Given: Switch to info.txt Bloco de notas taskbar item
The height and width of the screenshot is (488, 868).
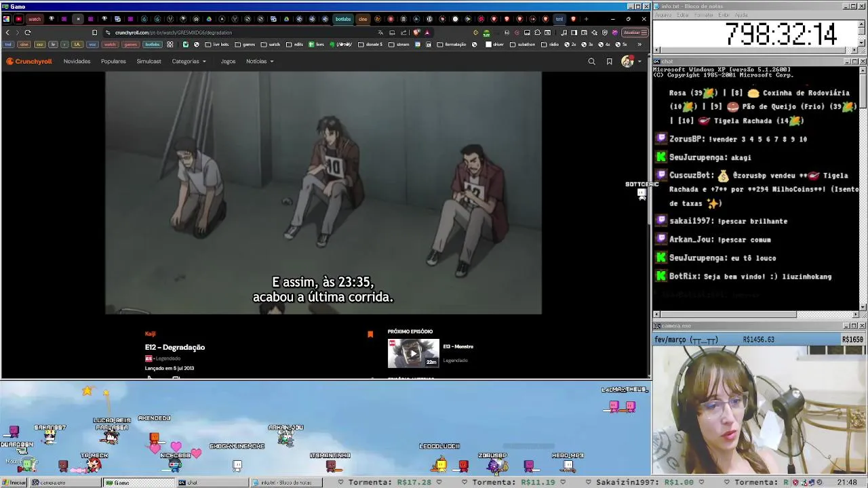Looking at the screenshot, I should (x=285, y=483).
